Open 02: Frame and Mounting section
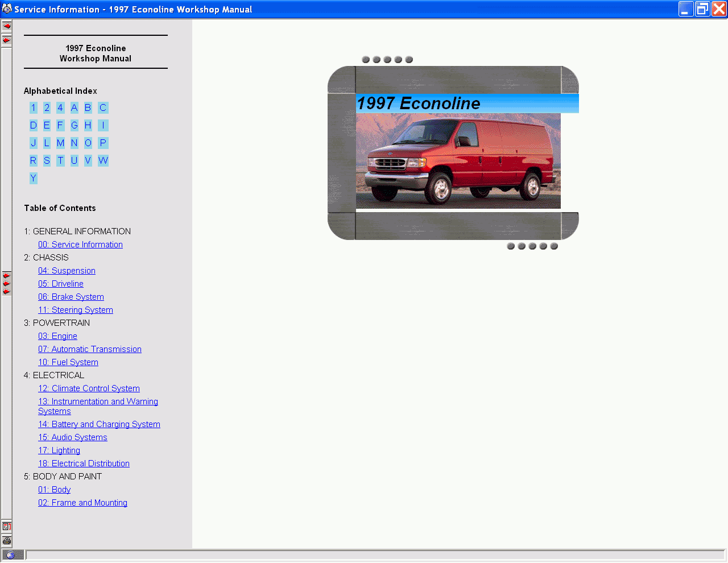This screenshot has width=728, height=563. click(82, 503)
